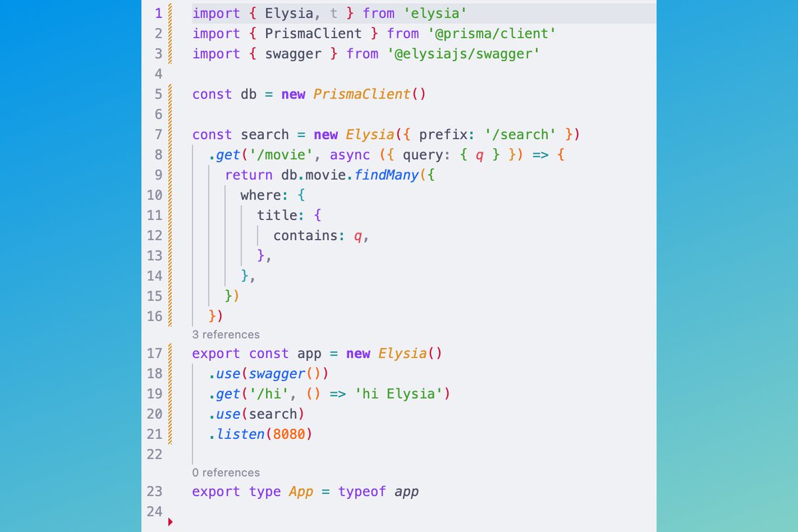Open the '3 references' code lens
The height and width of the screenshot is (532, 798).
(x=225, y=334)
